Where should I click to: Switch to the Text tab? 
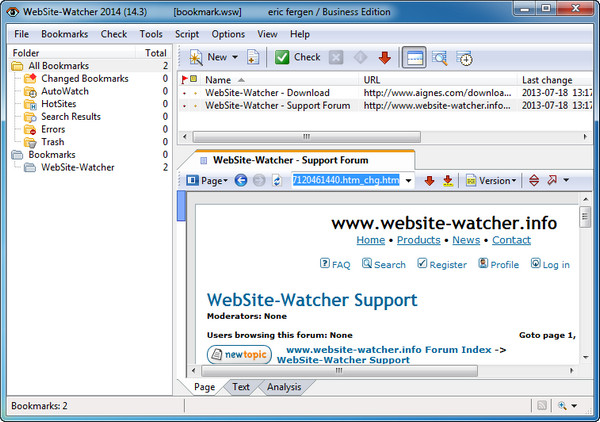241,387
